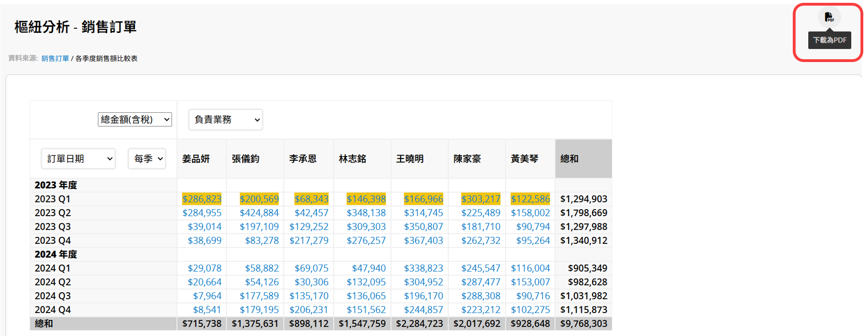The width and height of the screenshot is (868, 336).
Task: Click 2024 Q3 value $7,964
Action: [207, 296]
